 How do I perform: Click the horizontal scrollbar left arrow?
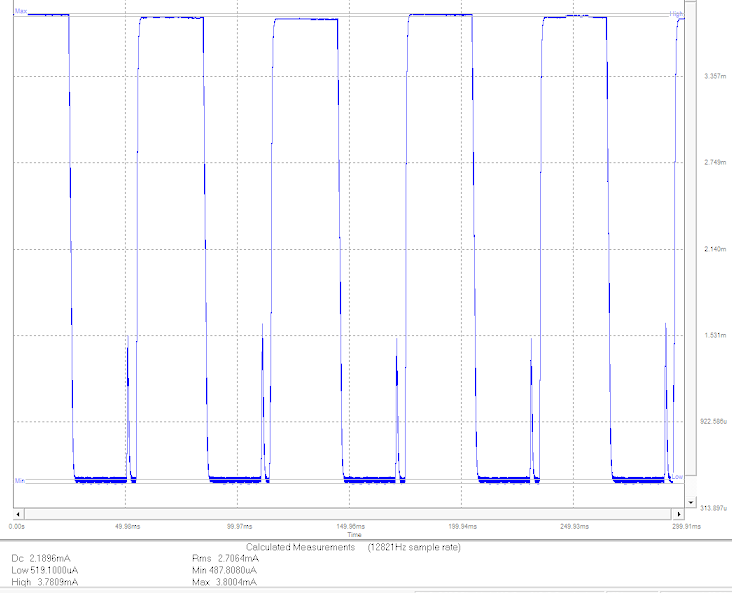pos(19,514)
